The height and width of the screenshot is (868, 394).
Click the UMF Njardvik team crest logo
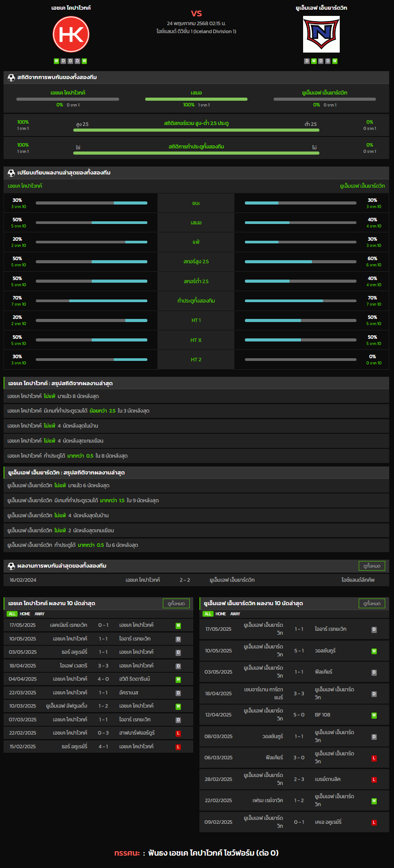click(x=321, y=34)
